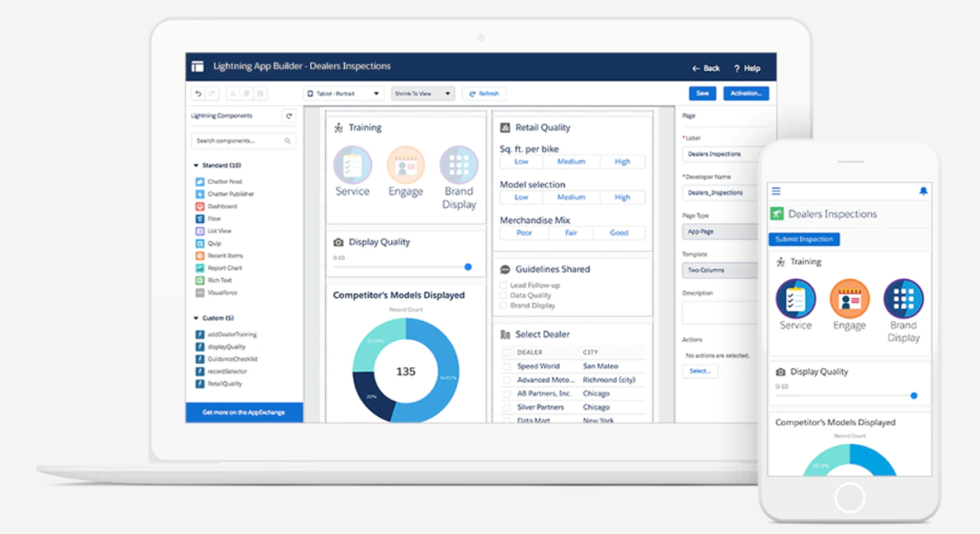The width and height of the screenshot is (980, 534).
Task: Click the undo arrow in builder toolbar
Action: (198, 93)
